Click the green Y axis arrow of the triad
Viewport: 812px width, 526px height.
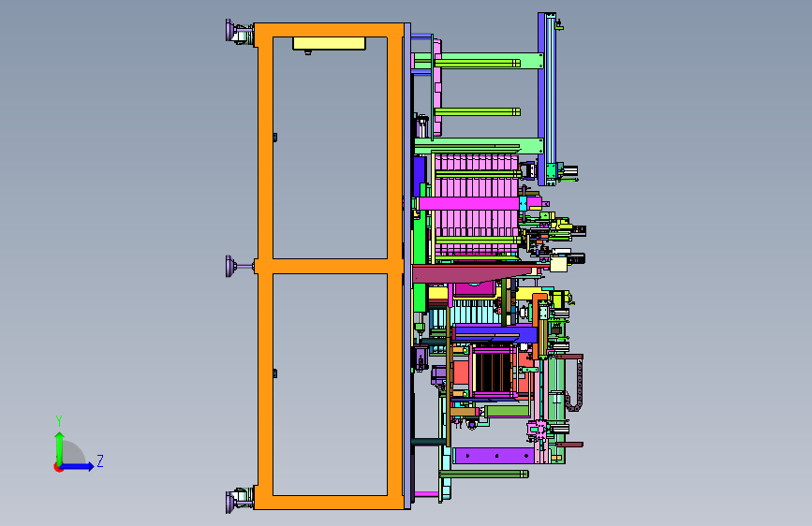pos(60,447)
